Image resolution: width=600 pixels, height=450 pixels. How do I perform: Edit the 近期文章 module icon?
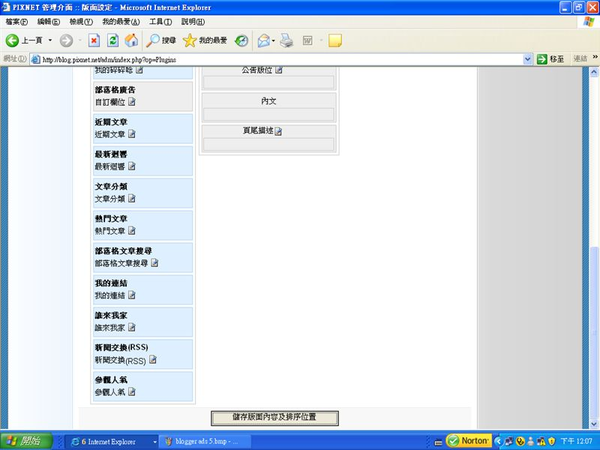(132, 134)
